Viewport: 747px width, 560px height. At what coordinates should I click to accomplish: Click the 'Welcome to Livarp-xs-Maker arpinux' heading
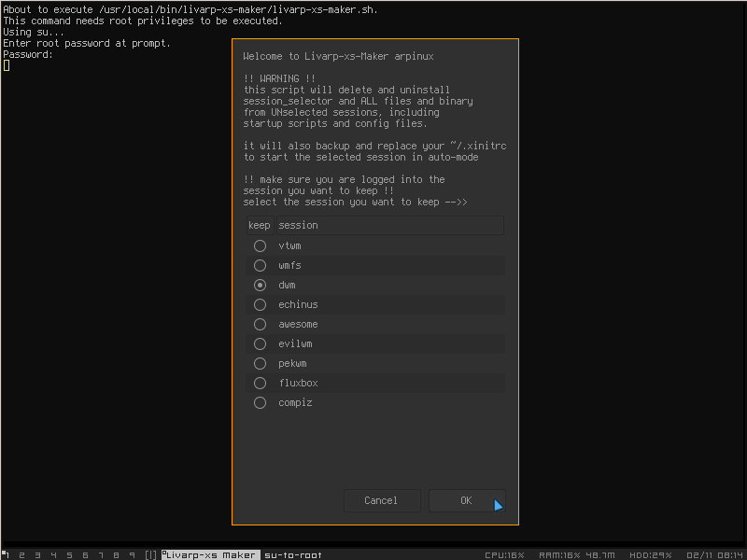pos(338,56)
